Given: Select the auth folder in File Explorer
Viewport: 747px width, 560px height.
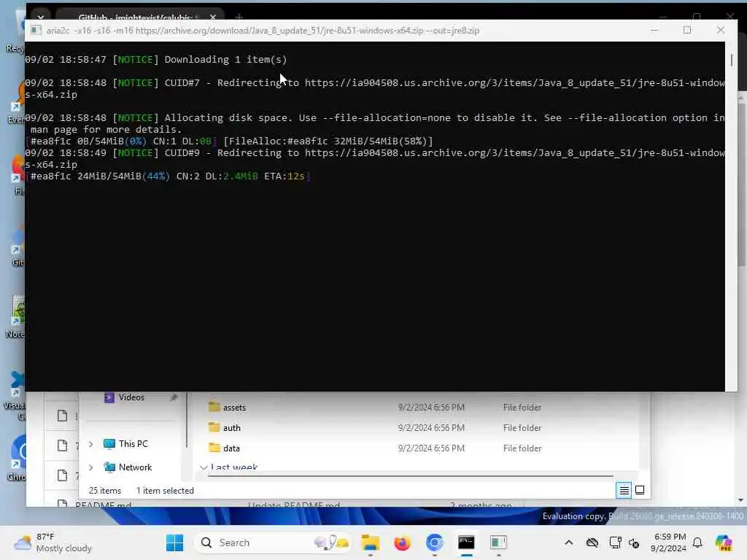Looking at the screenshot, I should pyautogui.click(x=231, y=428).
